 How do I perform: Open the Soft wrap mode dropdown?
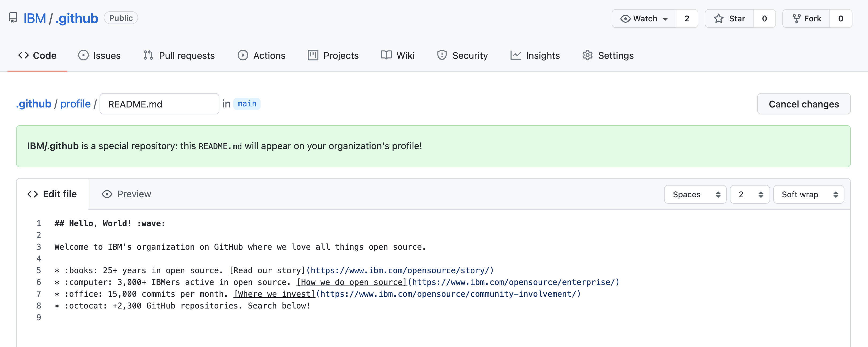click(809, 195)
